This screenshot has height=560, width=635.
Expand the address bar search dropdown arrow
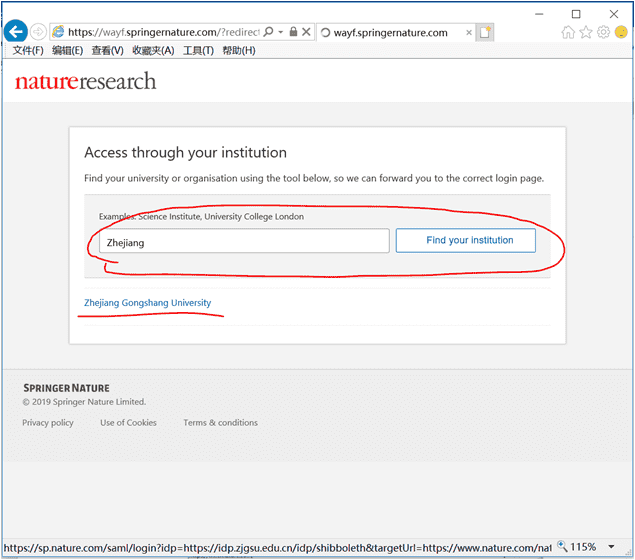click(281, 32)
